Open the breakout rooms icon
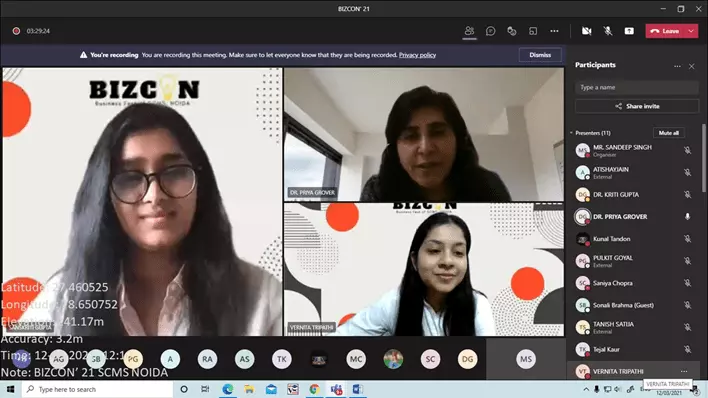The height and width of the screenshot is (398, 708). (533, 31)
